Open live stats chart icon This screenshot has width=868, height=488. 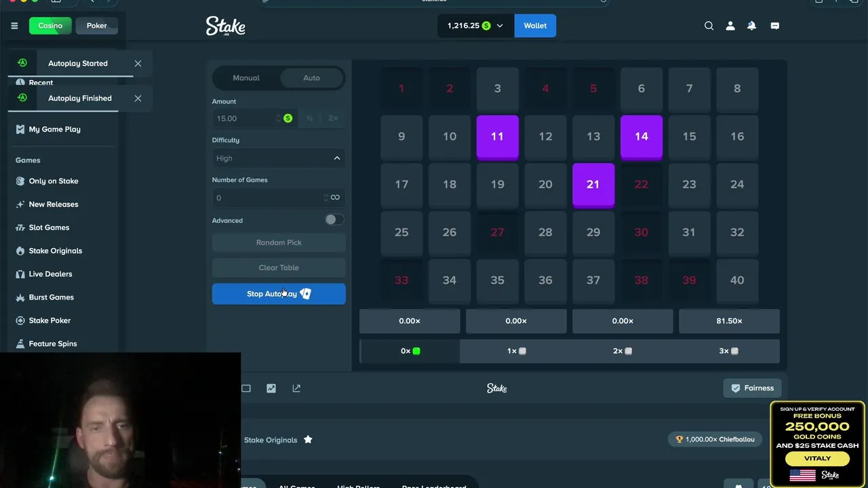pos(271,388)
